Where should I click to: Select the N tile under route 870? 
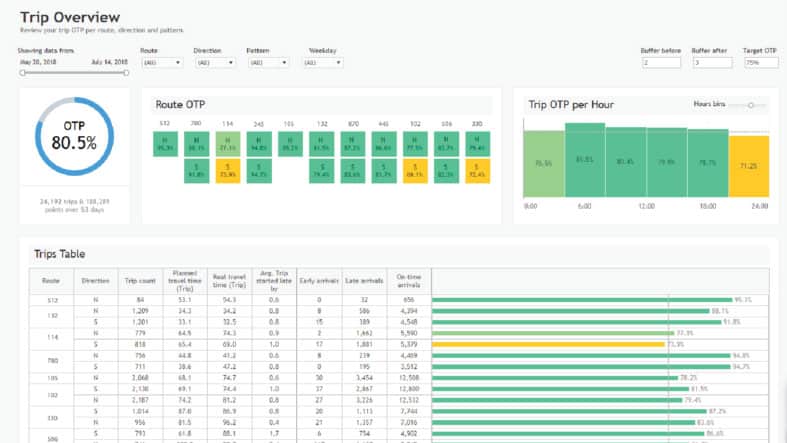[x=353, y=144]
